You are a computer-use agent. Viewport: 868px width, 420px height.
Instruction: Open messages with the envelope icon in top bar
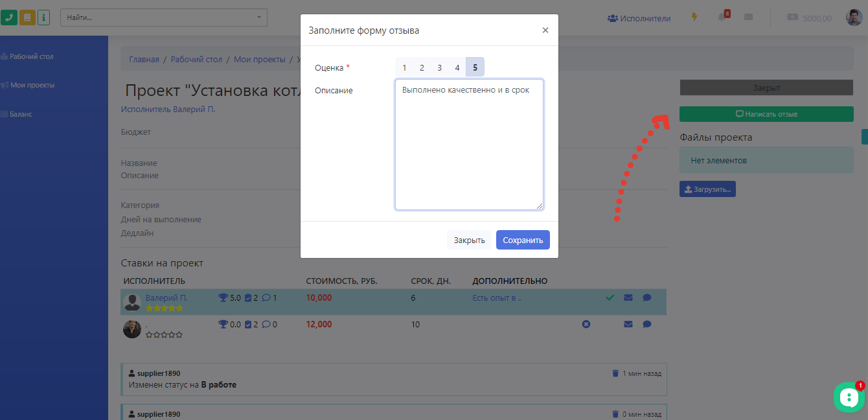[748, 17]
